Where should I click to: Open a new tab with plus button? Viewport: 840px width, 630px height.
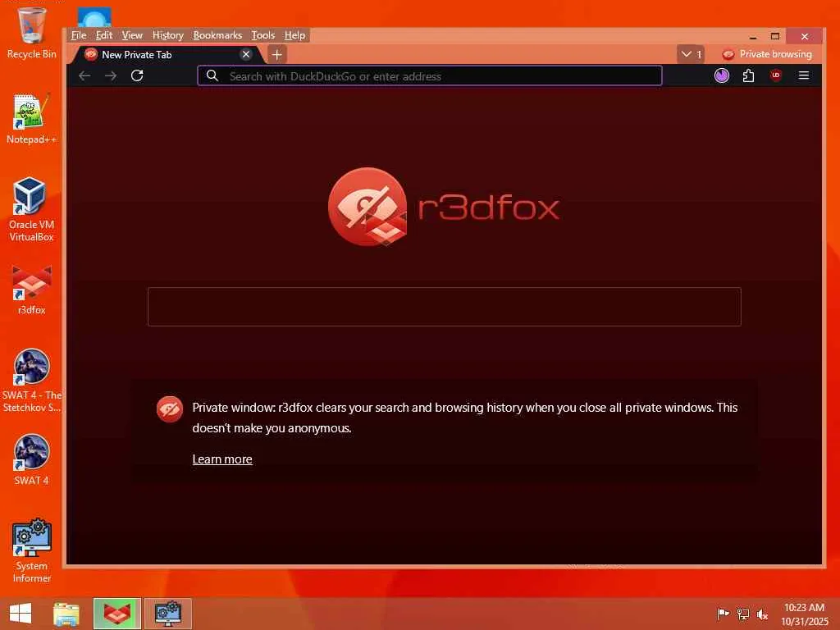(276, 55)
